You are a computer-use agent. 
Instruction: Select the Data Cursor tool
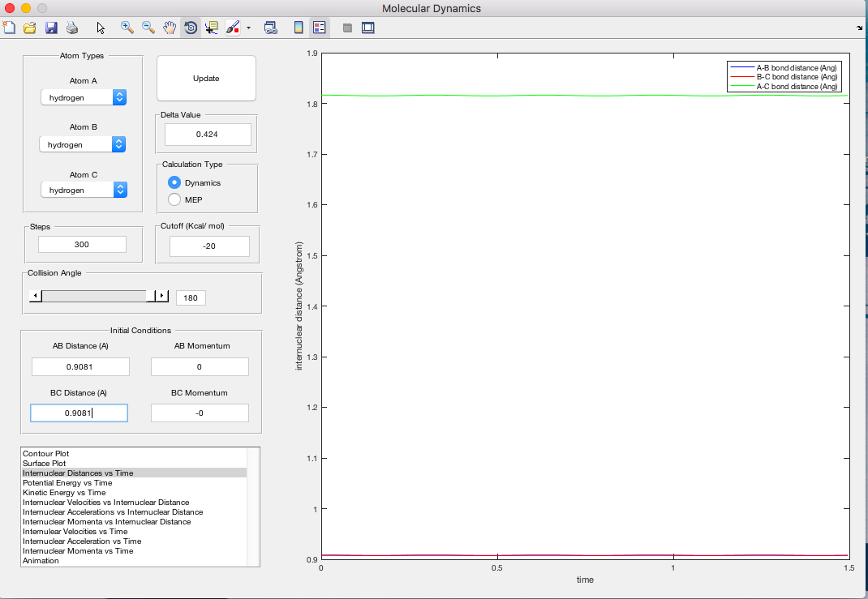(x=212, y=28)
